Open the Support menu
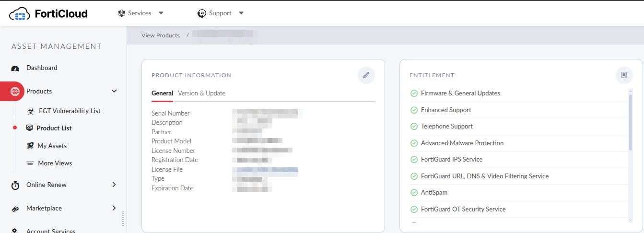Screen dimensions: 644x233 (x=221, y=13)
